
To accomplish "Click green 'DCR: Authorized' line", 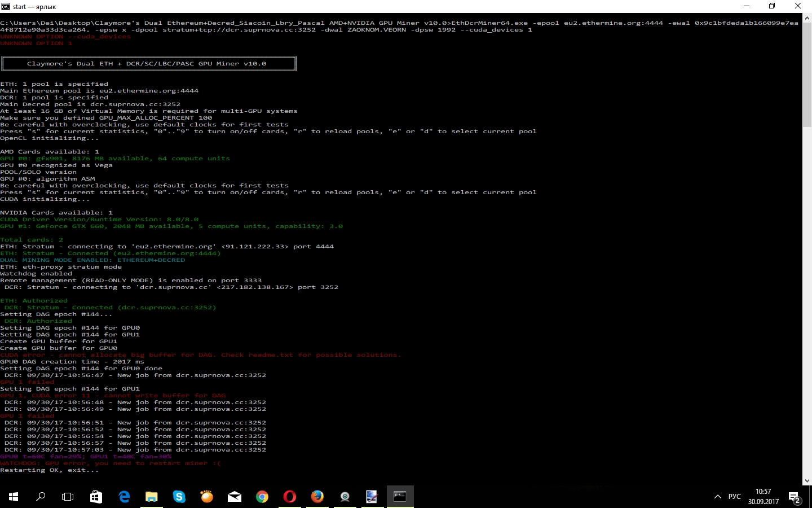I will tap(38, 321).
